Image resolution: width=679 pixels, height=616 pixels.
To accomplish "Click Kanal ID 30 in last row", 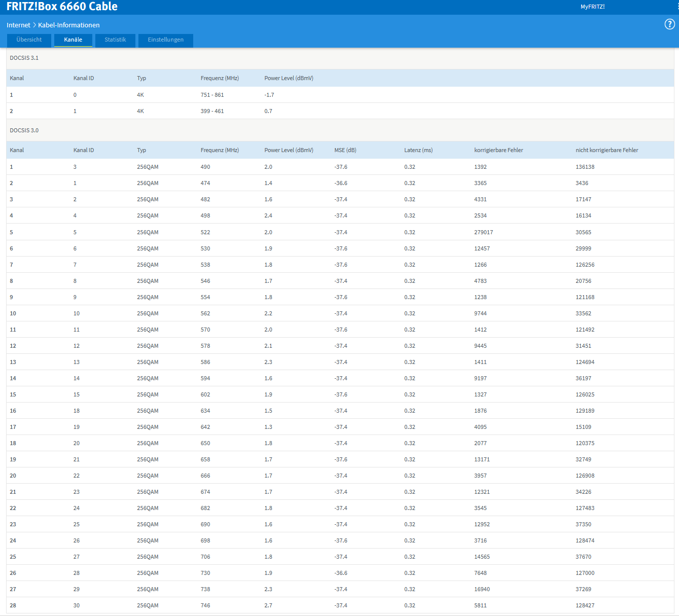I will (77, 605).
